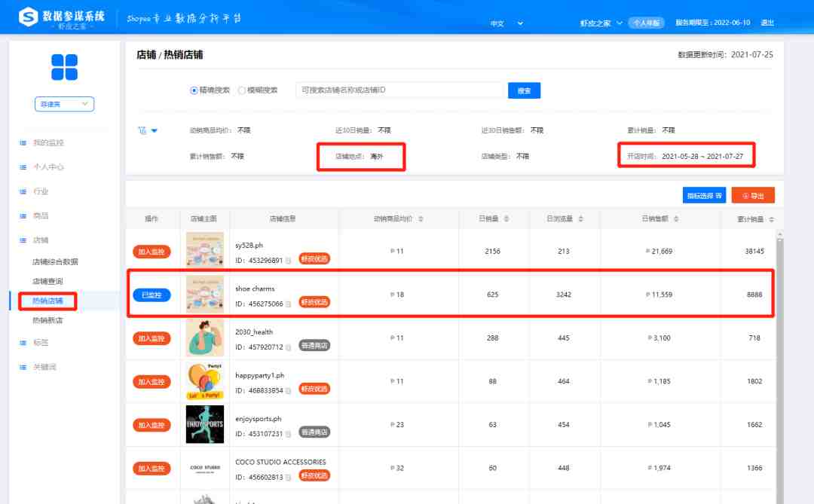Select 热销店铺 in the sidebar submenu
Screen dimensions: 814x504
pos(47,301)
